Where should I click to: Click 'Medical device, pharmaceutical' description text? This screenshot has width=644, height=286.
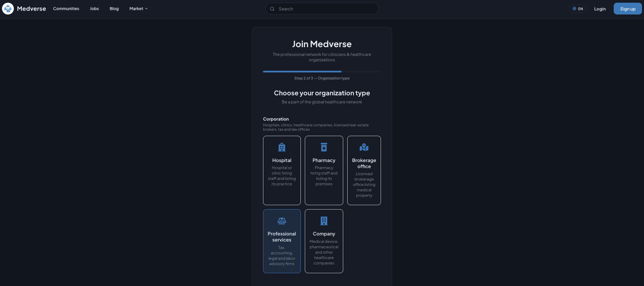point(324,252)
